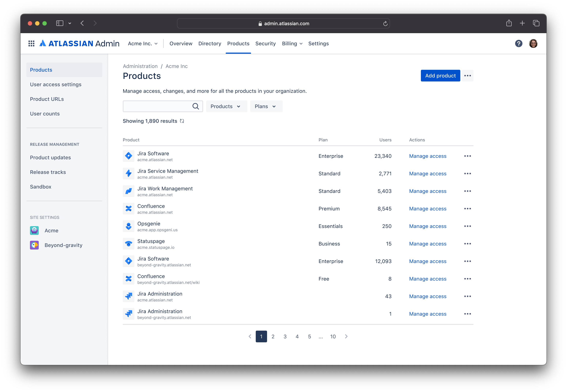The width and height of the screenshot is (567, 392).
Task: Go to page 5 of results
Action: 309,336
